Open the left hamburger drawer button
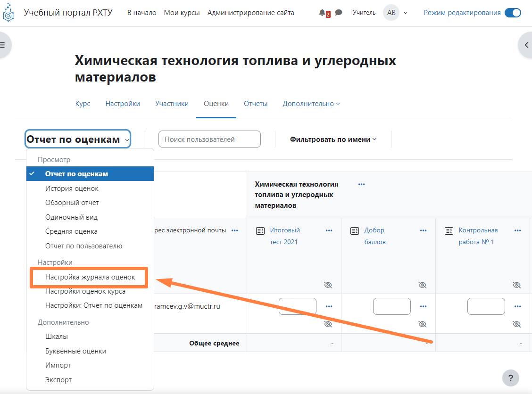The width and height of the screenshot is (532, 394). (x=3, y=45)
